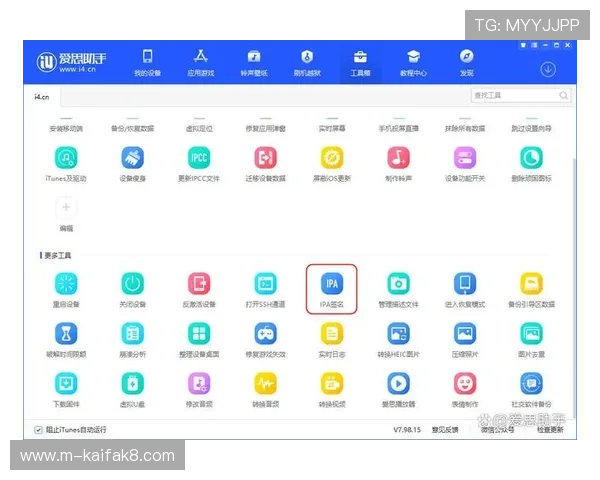Open iTunes及驱动 tool icon
Image resolution: width=600 pixels, height=480 pixels.
(67, 159)
